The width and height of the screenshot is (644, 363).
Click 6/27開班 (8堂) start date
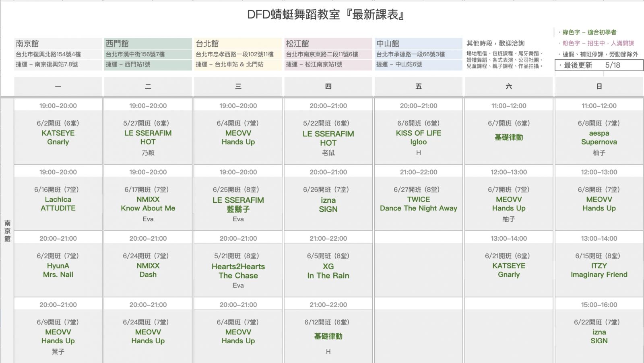point(416,190)
